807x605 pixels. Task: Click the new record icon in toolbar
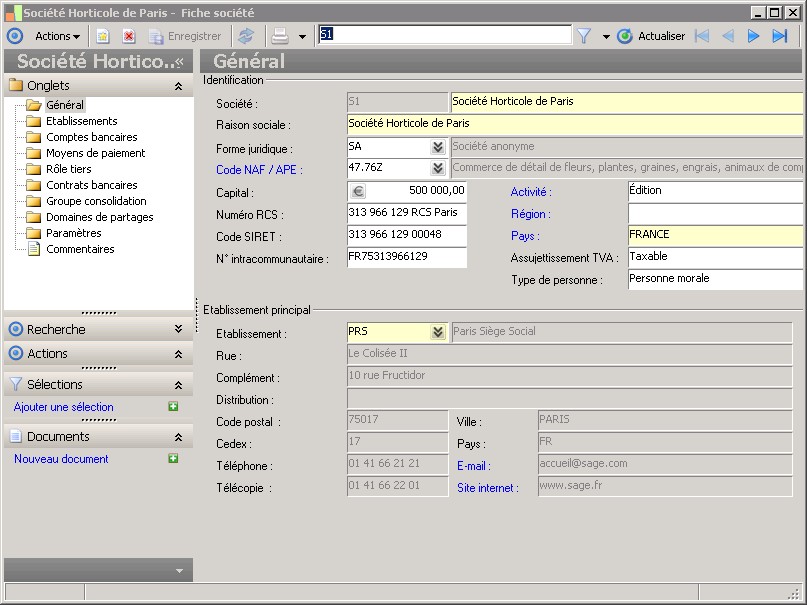tap(102, 36)
